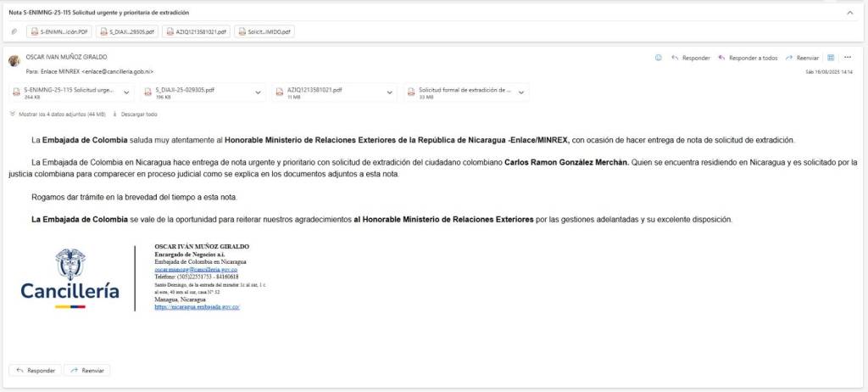This screenshot has height=392, width=868.
Task: Click the paperclip attachments icon
Action: point(14,32)
